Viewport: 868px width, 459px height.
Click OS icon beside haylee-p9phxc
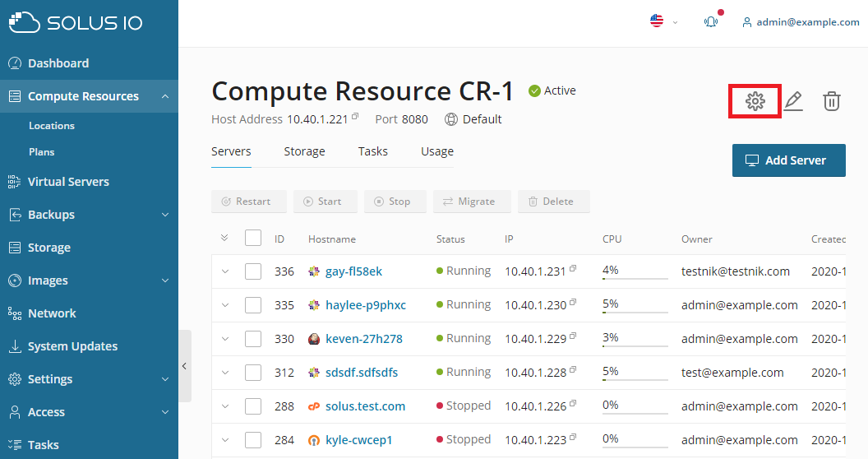[314, 305]
